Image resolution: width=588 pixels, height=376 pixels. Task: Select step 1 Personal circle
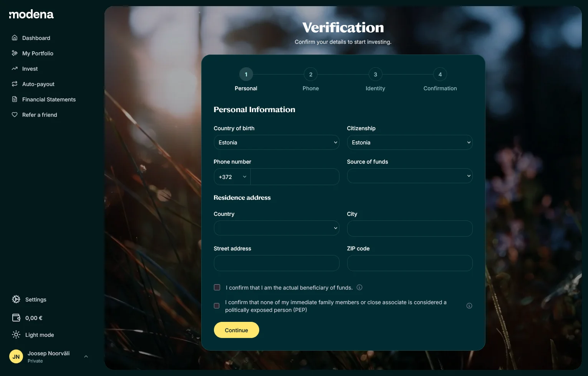(246, 75)
